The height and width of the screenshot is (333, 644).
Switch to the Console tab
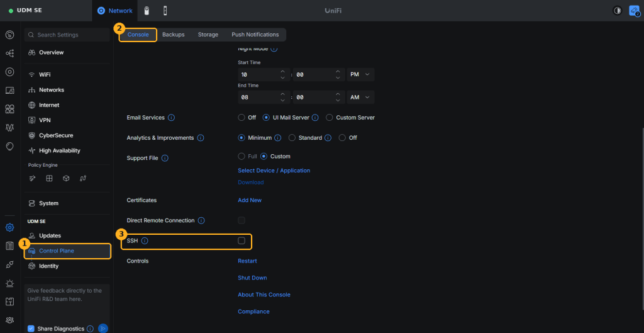(138, 35)
